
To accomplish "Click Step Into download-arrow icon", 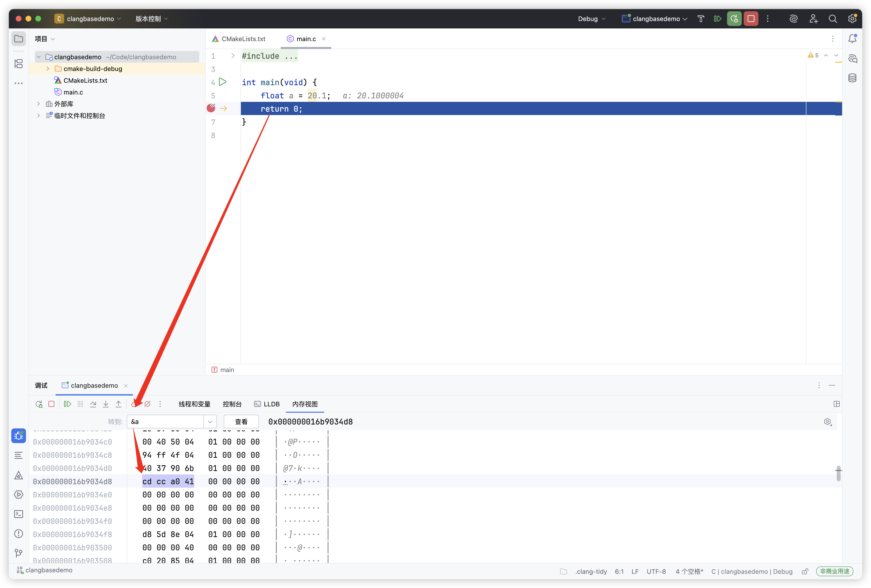I will (106, 404).
